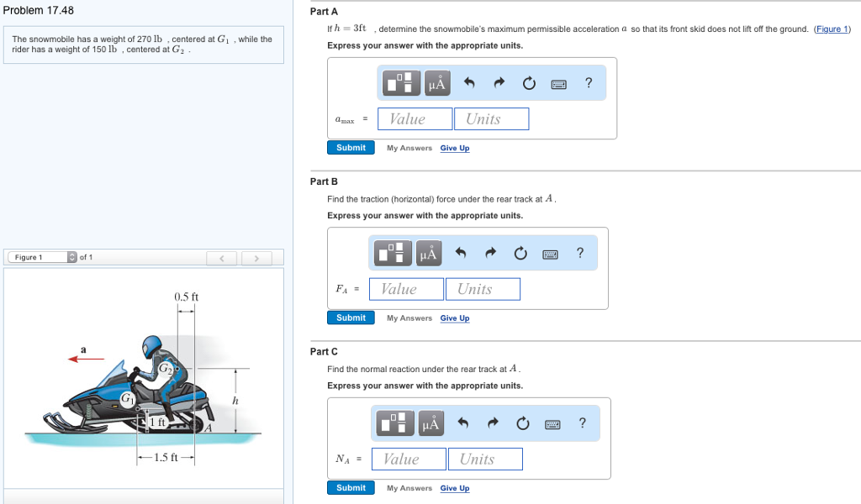Select the μÅ symbols icon in Part A toolbar
Image resolution: width=861 pixels, height=504 pixels.
(436, 82)
